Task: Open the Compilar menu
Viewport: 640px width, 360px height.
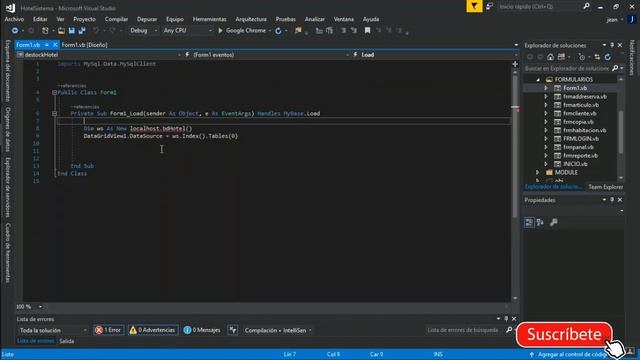Action: pyautogui.click(x=116, y=19)
